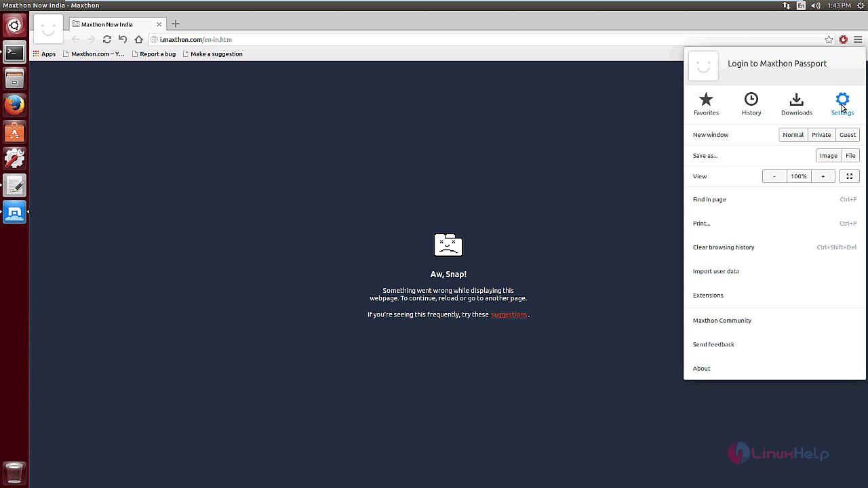Open Apps shortcut in bookmarks bar
Image resolution: width=868 pixels, height=488 pixels.
(44, 54)
